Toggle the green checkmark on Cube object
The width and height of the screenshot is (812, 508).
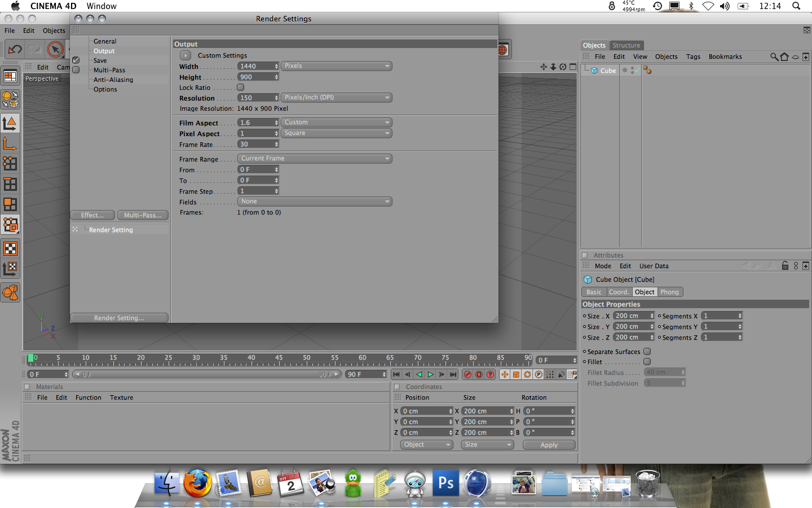click(x=637, y=71)
